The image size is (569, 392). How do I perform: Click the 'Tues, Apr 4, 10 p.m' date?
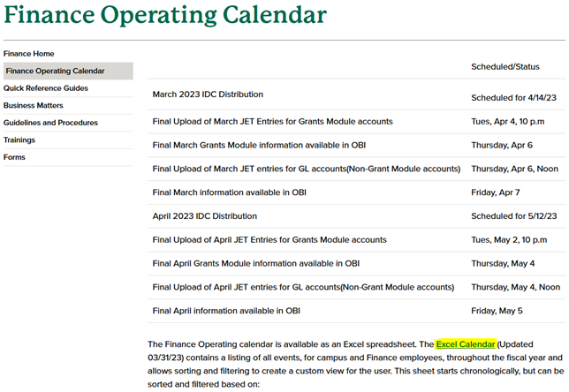(511, 122)
